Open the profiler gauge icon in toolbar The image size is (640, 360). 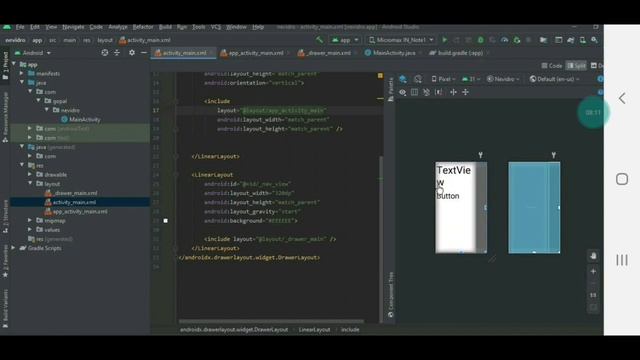[x=504, y=40]
